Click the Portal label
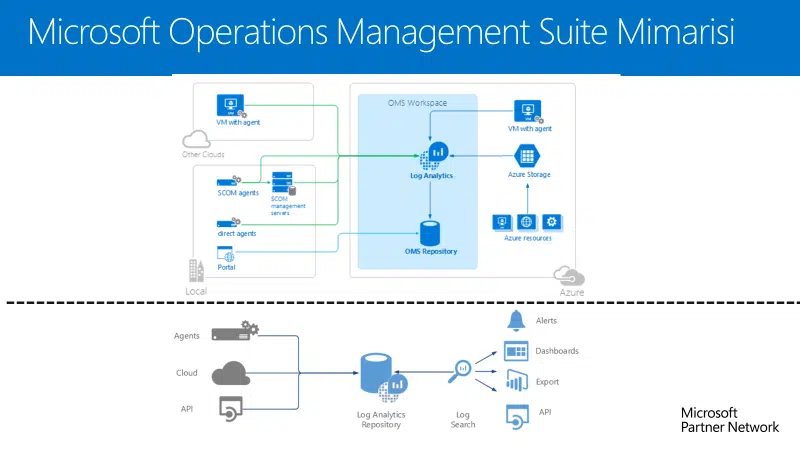800x450 pixels. pos(226,267)
